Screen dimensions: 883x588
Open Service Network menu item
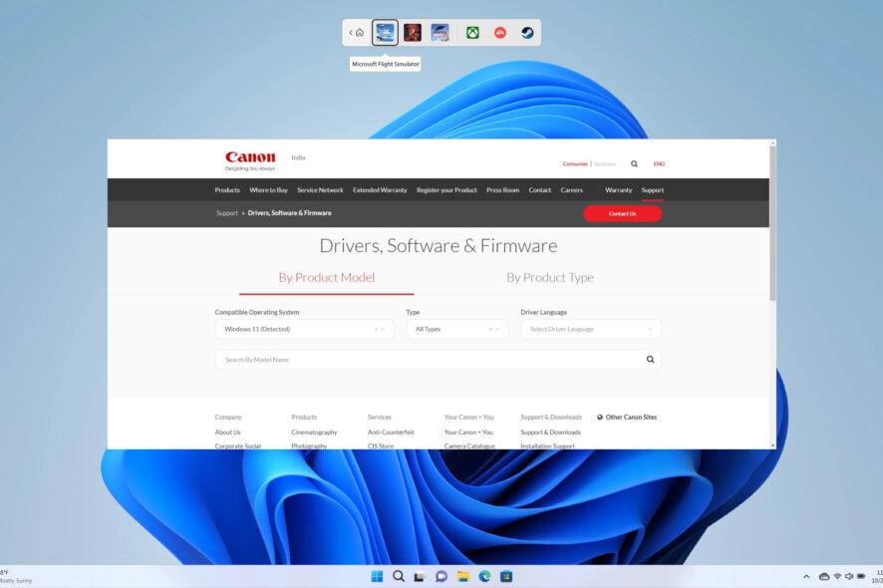[320, 190]
